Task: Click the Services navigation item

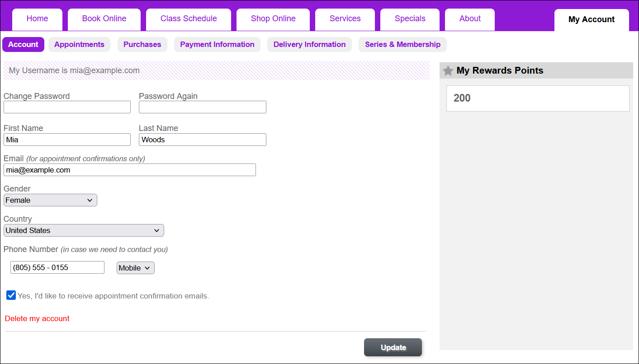Action: (x=345, y=19)
